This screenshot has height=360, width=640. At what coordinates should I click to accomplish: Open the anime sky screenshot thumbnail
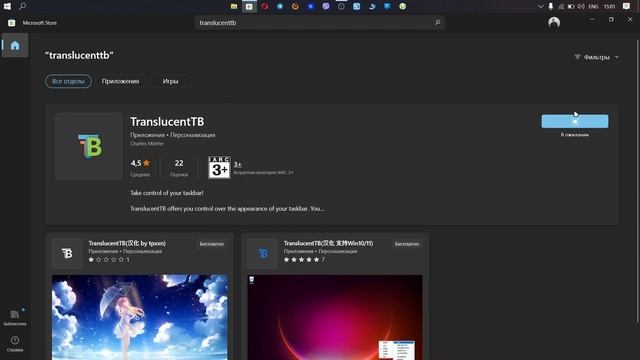tap(140, 317)
